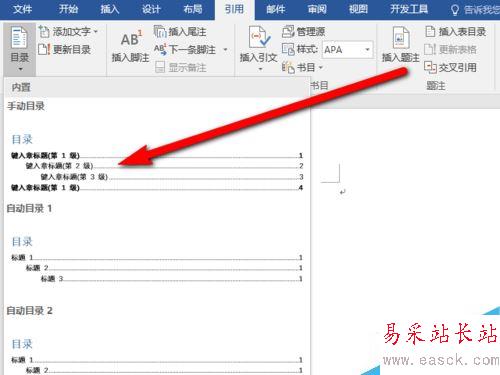Image resolution: width=500 pixels, height=375 pixels.
Task: Select the 自动目录 1 preview
Action: [x=157, y=258]
